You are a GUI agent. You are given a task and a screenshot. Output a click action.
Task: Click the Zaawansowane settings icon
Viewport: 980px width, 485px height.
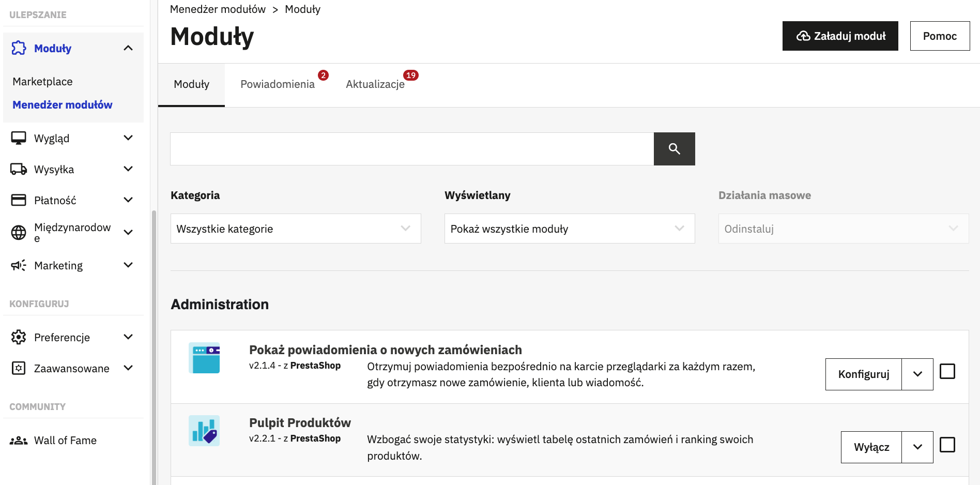(19, 368)
